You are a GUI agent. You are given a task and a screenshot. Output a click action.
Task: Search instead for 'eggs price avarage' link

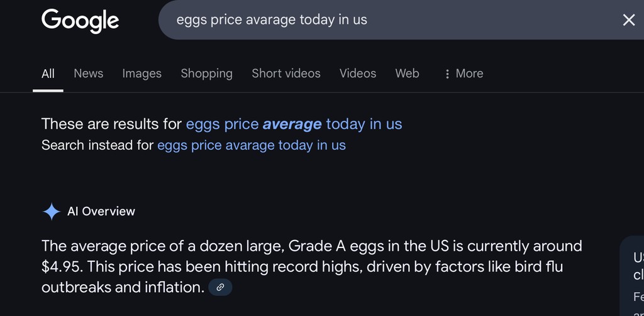[x=251, y=145]
